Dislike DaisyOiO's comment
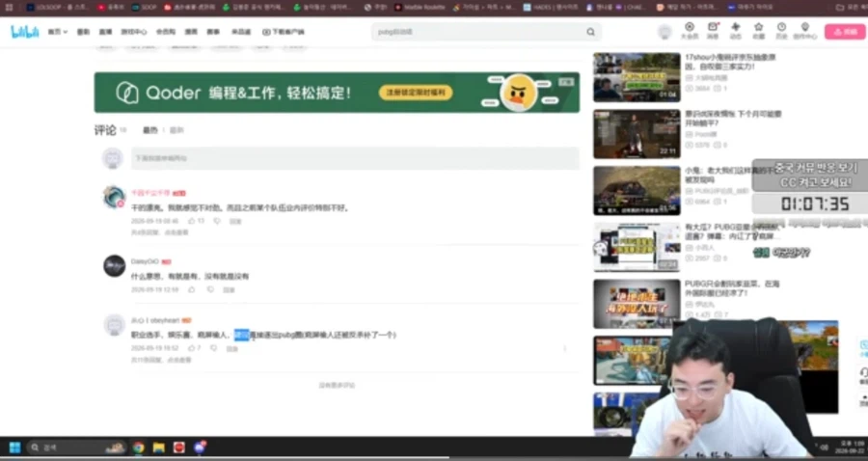 [x=210, y=289]
